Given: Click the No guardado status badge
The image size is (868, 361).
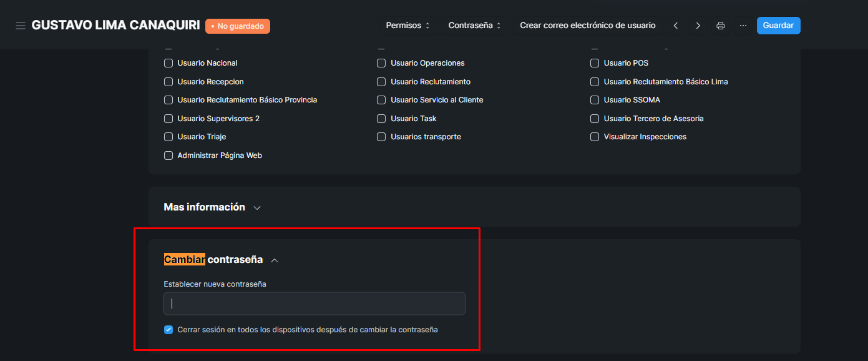Looking at the screenshot, I should pos(238,26).
